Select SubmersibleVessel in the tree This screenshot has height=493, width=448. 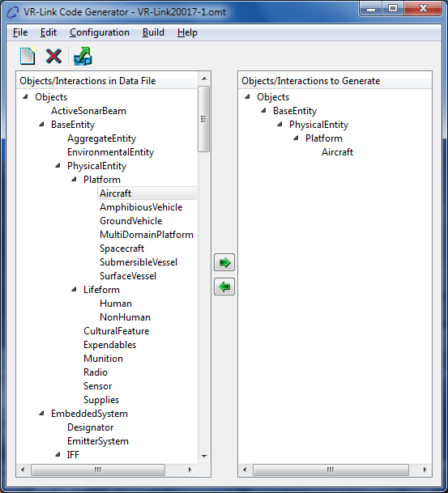tap(139, 262)
